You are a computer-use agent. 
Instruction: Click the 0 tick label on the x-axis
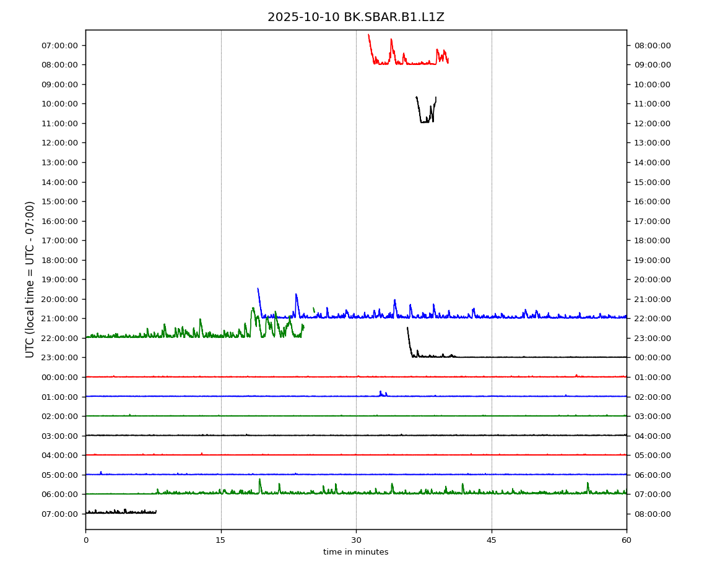pyautogui.click(x=85, y=540)
